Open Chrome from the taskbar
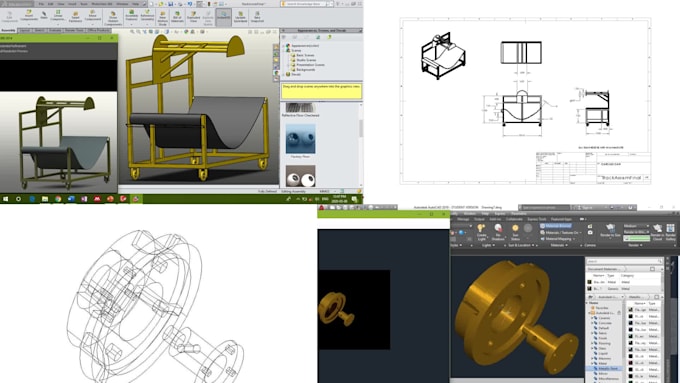The image size is (680, 383). (58, 199)
